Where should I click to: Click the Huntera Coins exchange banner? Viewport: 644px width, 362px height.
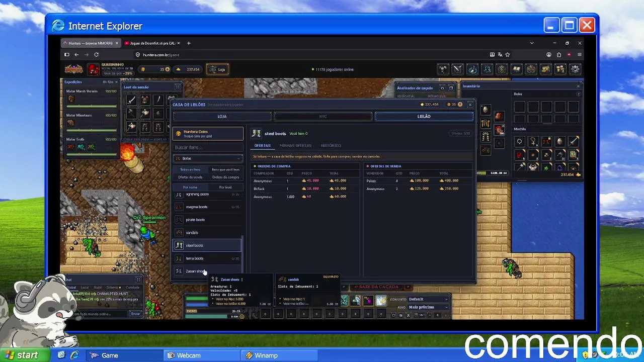[208, 134]
